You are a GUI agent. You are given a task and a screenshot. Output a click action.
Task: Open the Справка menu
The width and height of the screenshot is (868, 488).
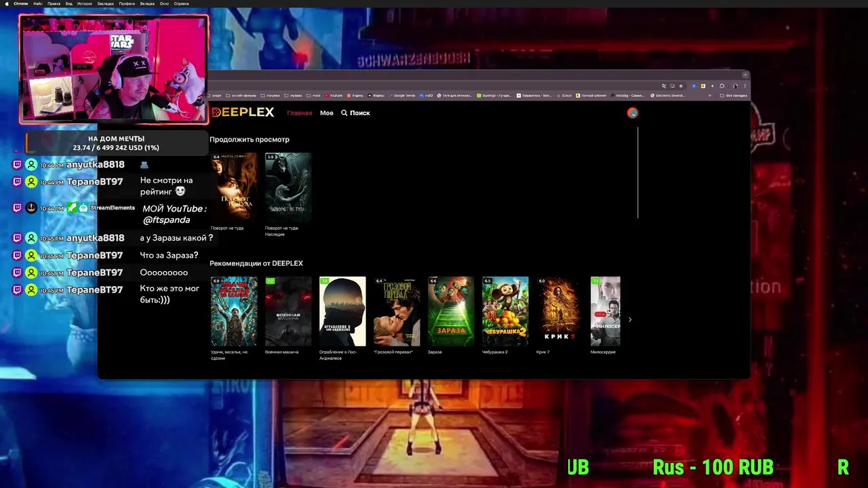[182, 3]
